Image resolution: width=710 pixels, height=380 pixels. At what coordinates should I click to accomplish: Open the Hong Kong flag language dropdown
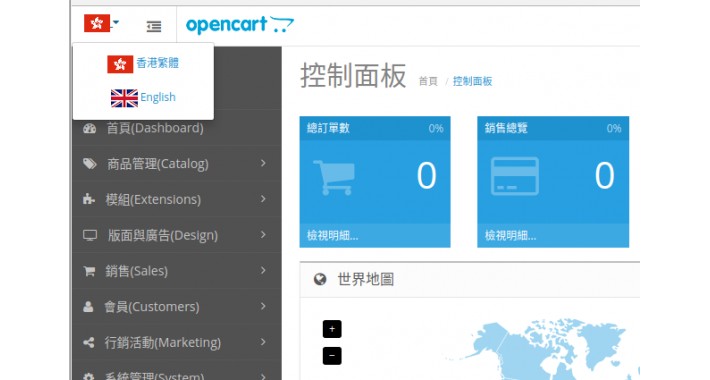pyautogui.click(x=101, y=23)
